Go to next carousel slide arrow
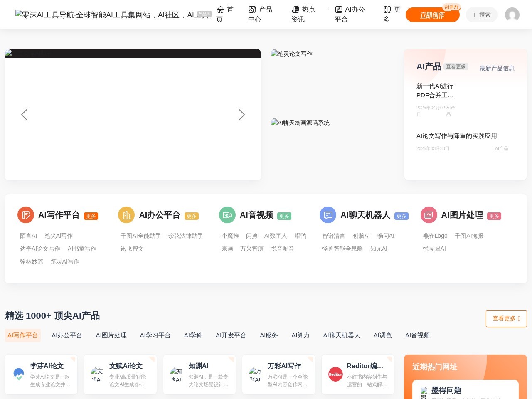The height and width of the screenshot is (399, 532). 242,115
